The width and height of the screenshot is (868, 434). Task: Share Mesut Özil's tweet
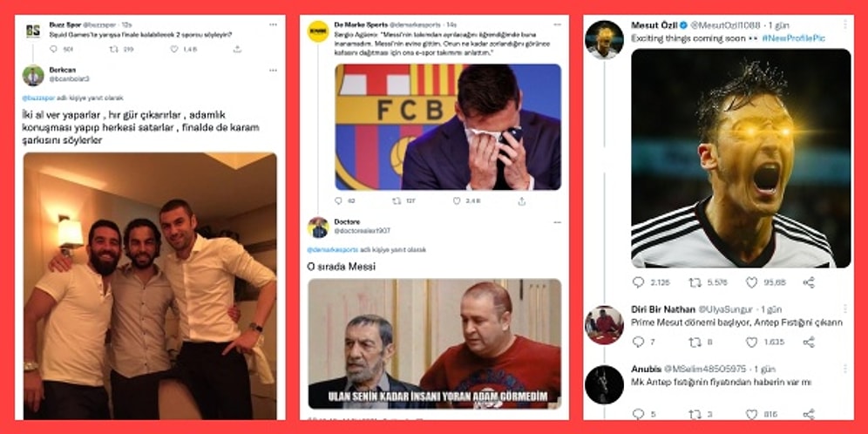coord(809,282)
